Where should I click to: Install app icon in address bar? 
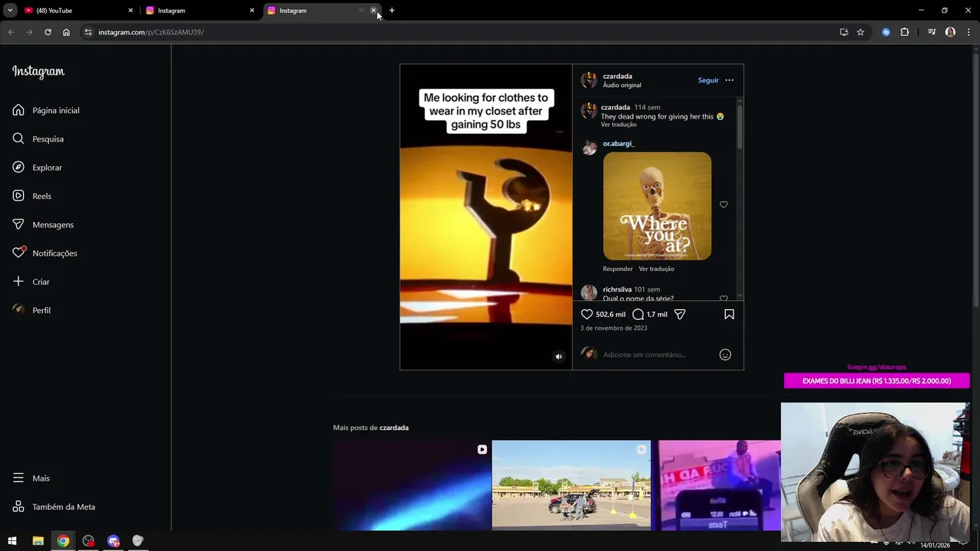844,32
